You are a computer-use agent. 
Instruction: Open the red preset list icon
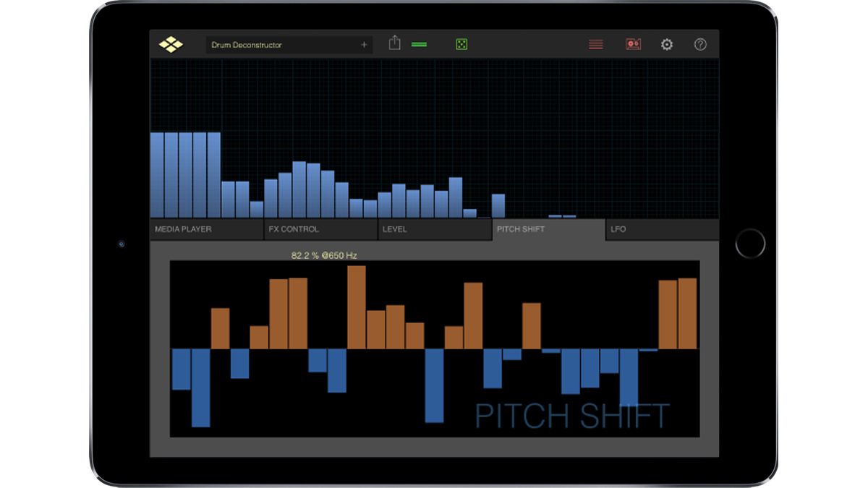pos(595,43)
